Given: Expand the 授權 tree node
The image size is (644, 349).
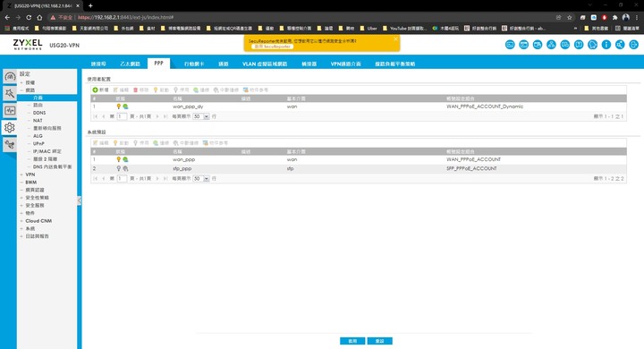Looking at the screenshot, I should coord(21,82).
